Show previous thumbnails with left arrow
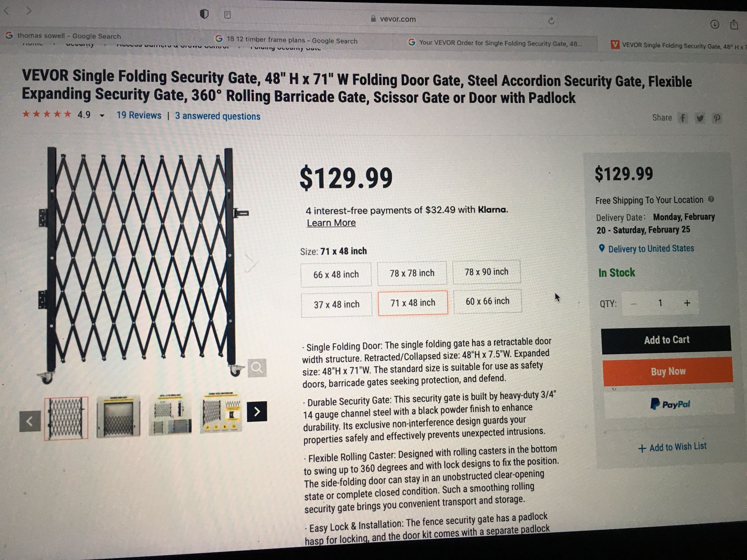The image size is (747, 560). pyautogui.click(x=30, y=421)
